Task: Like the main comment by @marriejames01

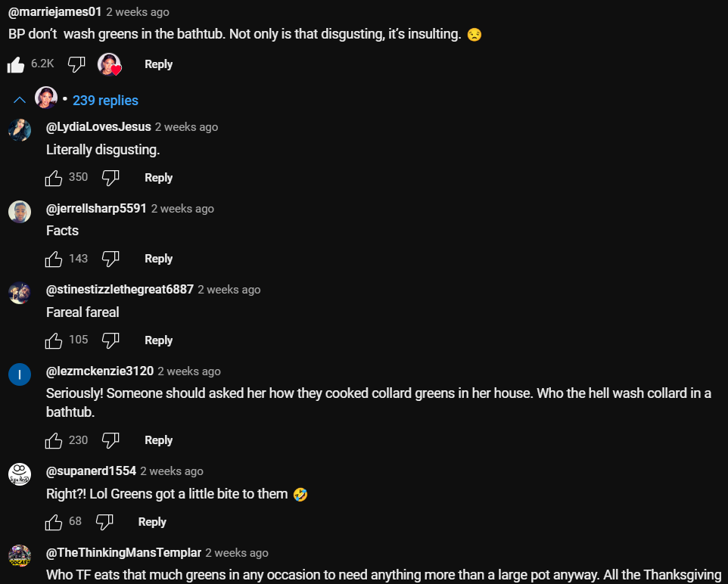Action: 16,65
